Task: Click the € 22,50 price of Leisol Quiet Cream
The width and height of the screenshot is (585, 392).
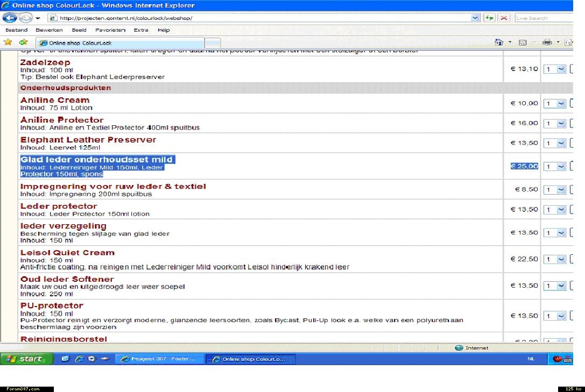Action: tap(524, 259)
